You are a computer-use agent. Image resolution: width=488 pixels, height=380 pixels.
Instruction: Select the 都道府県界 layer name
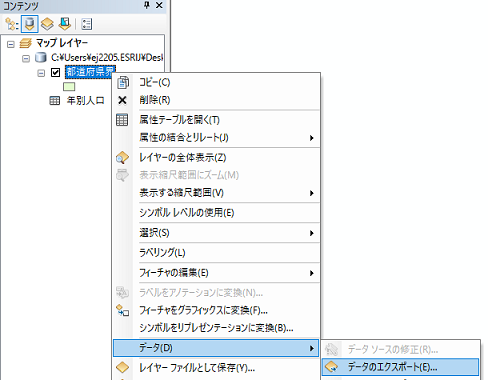[x=90, y=72]
